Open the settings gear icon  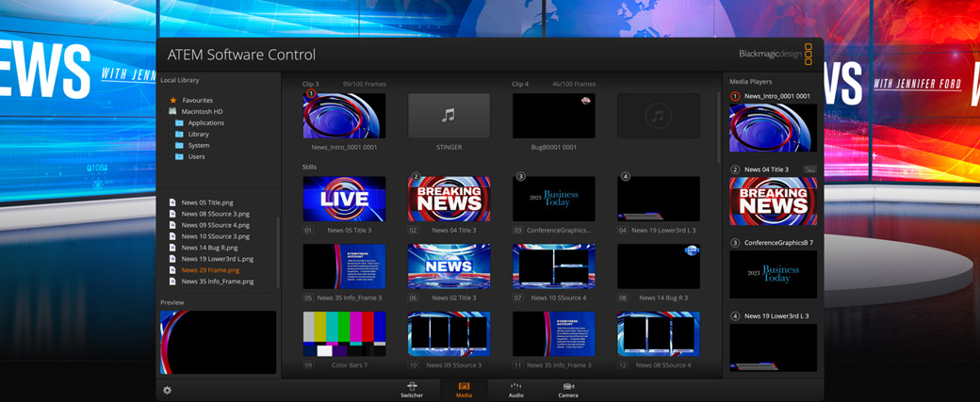pos(168,390)
